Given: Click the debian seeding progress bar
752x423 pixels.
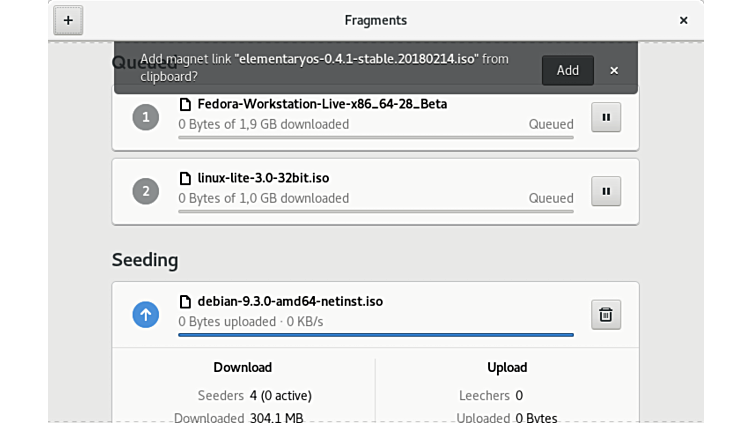Looking at the screenshot, I should 375,335.
